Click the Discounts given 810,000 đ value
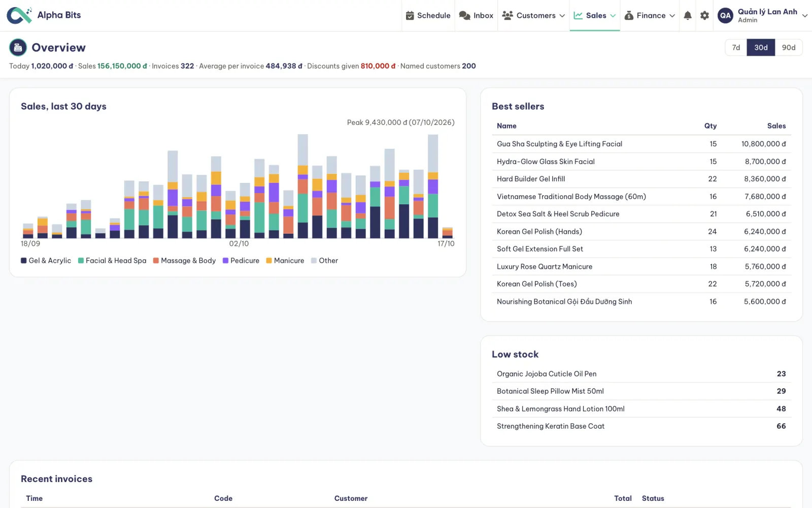Screen dimensions: 812x508 tap(378, 66)
